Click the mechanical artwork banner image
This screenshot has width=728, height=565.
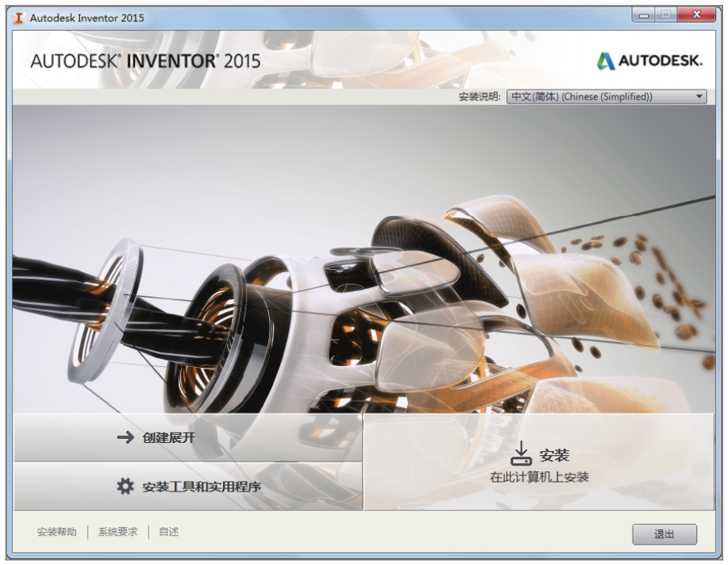[364, 259]
